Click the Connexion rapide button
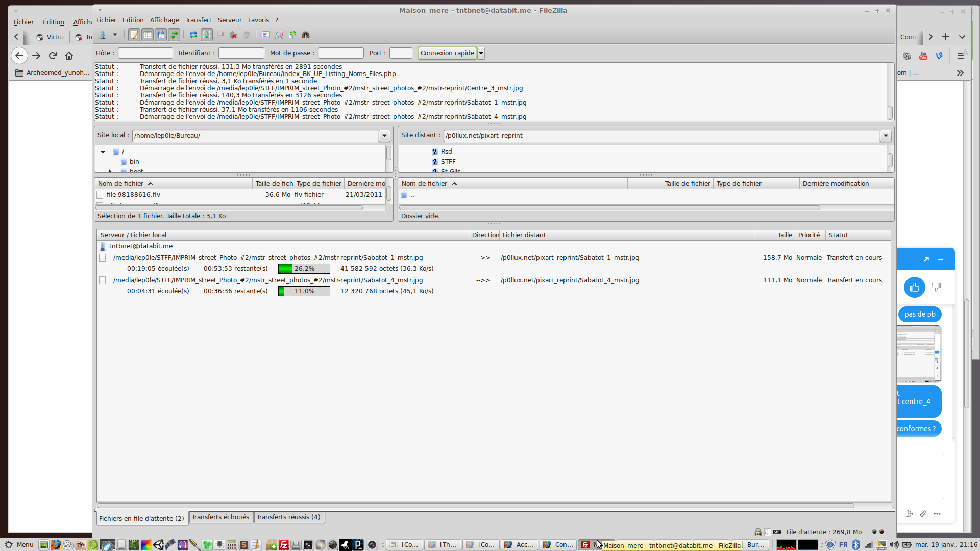This screenshot has width=980, height=551. pos(447,53)
